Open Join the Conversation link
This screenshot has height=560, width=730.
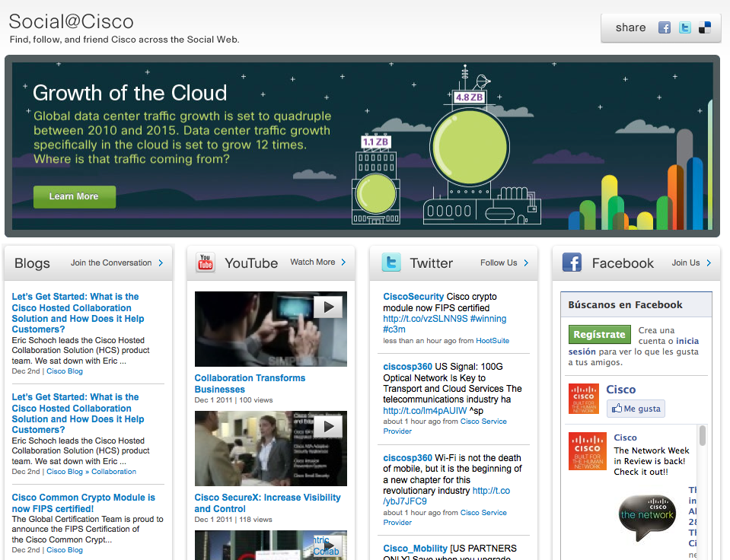[x=111, y=263]
